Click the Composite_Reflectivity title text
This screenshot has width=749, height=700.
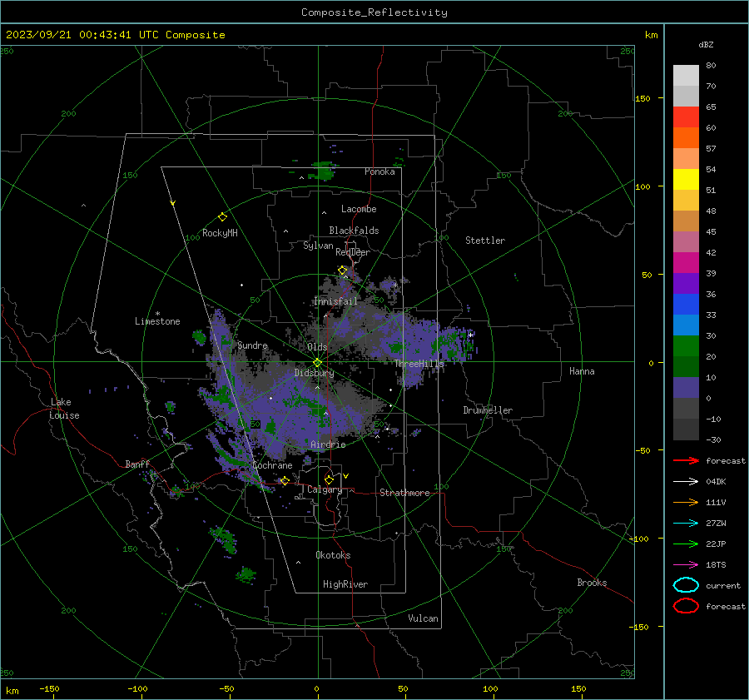(374, 12)
